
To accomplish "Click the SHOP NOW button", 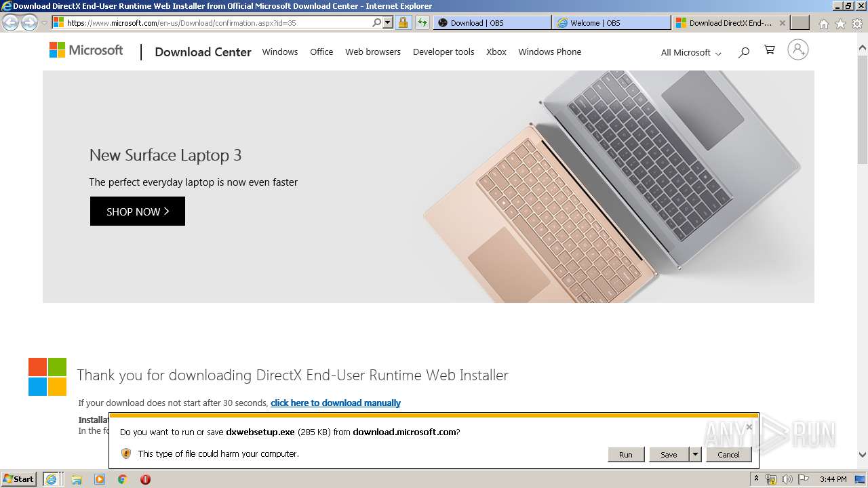I will 138,211.
